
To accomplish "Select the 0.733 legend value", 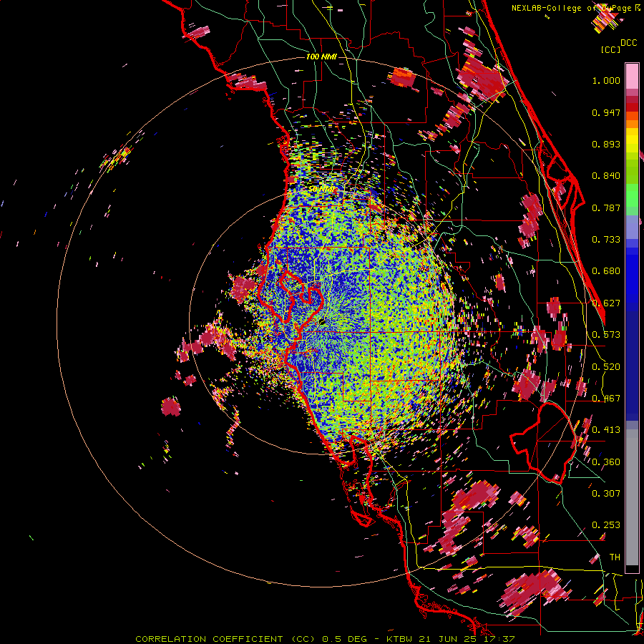I will coord(606,240).
